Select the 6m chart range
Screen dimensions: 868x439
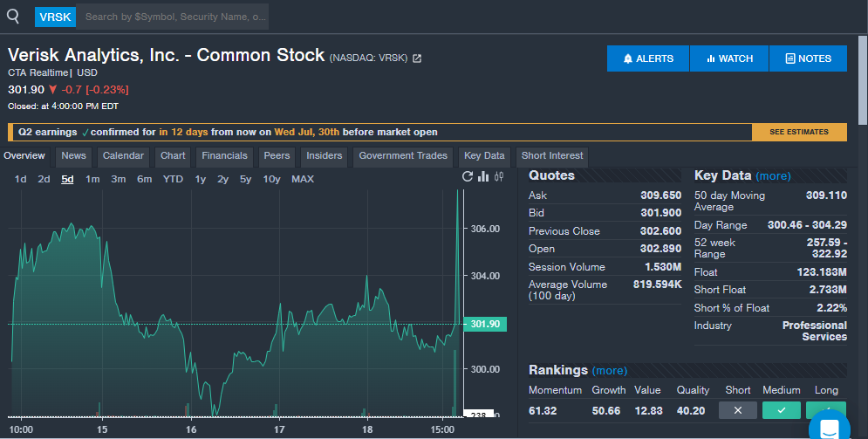point(145,180)
